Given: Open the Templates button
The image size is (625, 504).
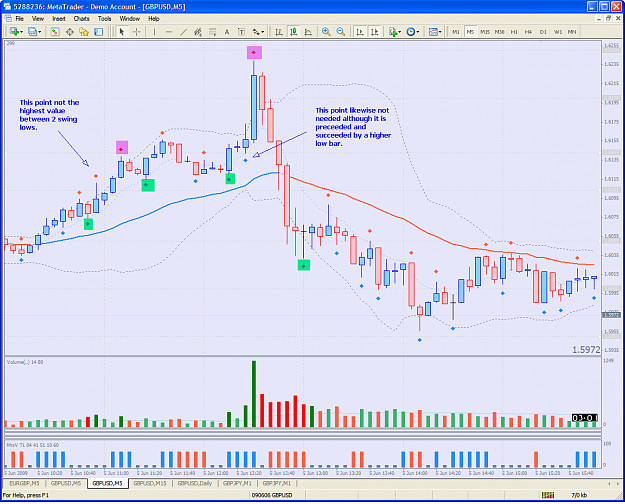Looking at the screenshot, I should [433, 32].
